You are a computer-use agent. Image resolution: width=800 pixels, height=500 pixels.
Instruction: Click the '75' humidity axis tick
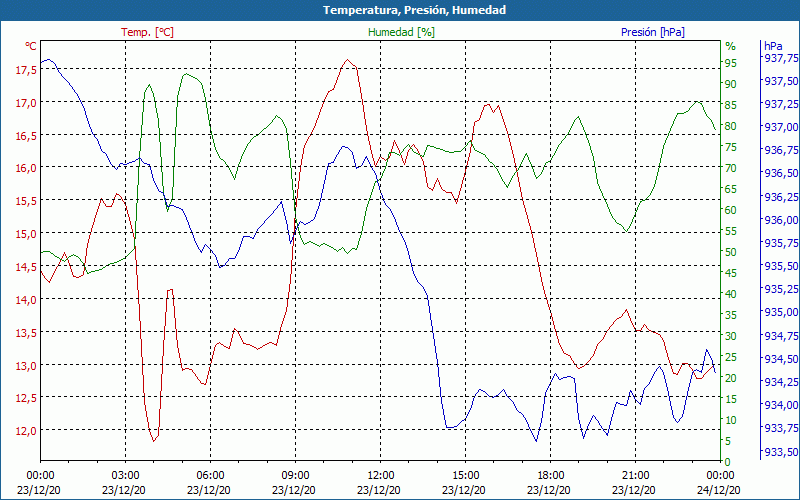[x=731, y=147]
